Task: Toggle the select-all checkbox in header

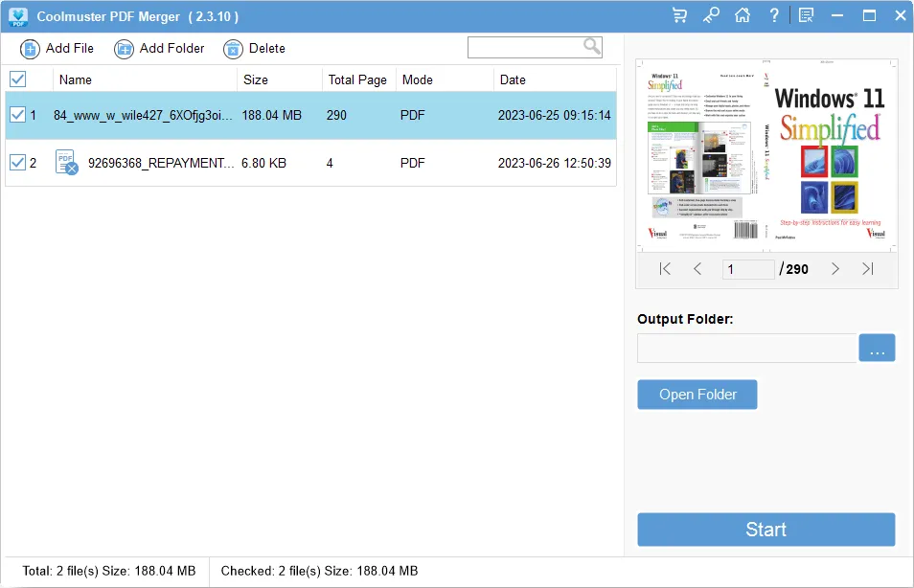Action: [17, 79]
